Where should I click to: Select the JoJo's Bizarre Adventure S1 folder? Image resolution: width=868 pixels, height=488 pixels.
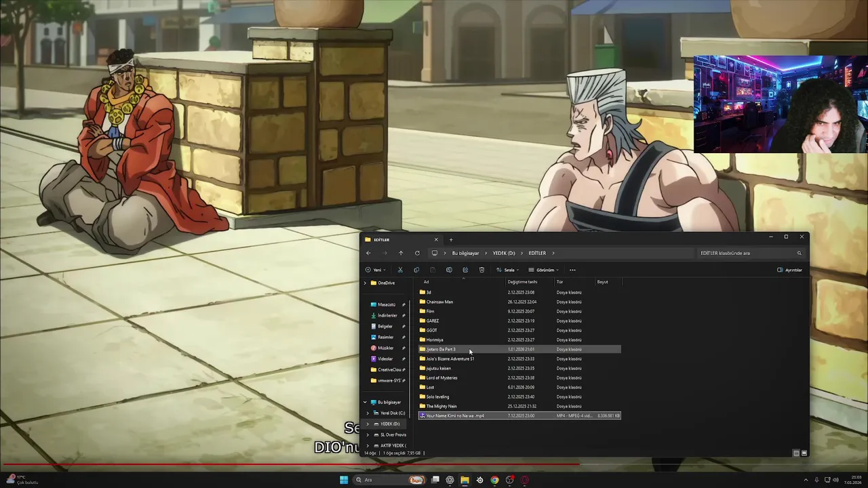[519, 359]
